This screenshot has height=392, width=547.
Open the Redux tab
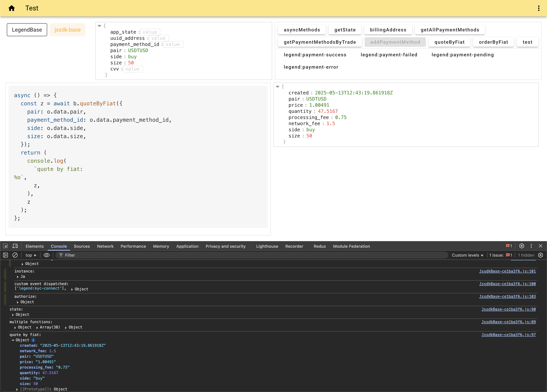(x=320, y=246)
